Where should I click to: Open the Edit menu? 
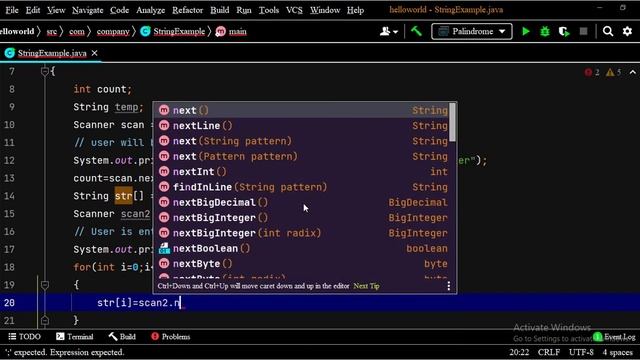(33, 10)
